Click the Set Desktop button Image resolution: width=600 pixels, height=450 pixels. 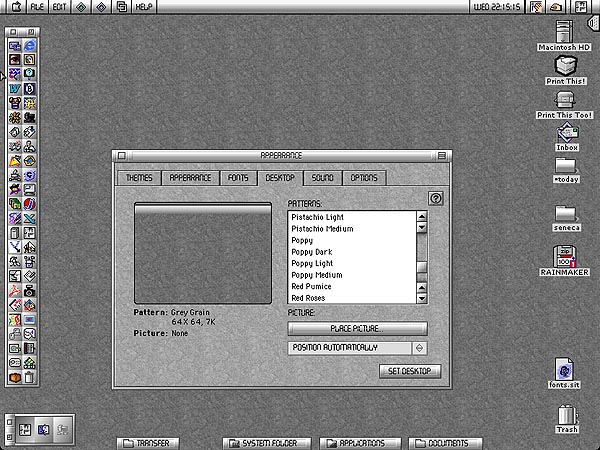409,371
